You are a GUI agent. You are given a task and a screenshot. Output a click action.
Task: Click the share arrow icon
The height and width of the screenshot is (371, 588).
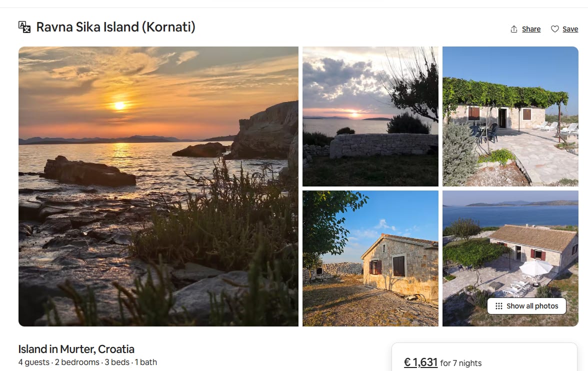[514, 29]
